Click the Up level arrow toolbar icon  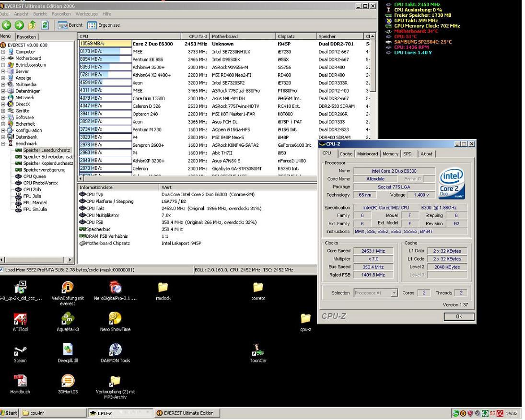pyautogui.click(x=32, y=25)
